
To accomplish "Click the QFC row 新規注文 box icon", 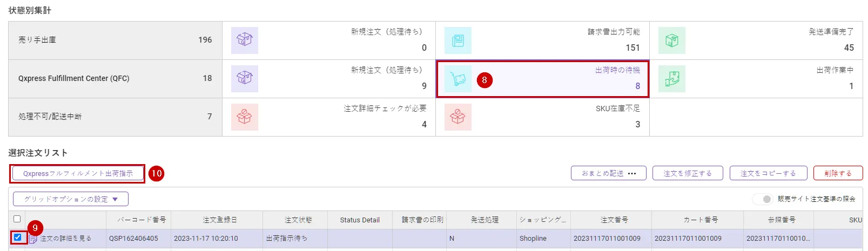I will (x=244, y=79).
